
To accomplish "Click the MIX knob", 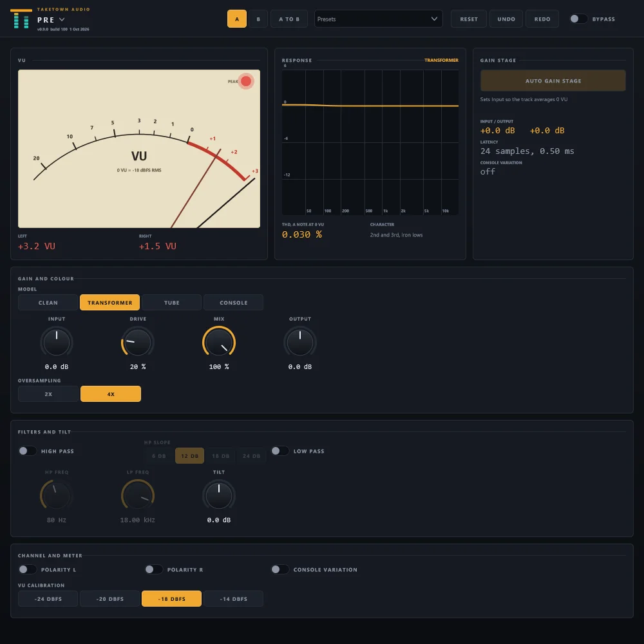I will [219, 342].
